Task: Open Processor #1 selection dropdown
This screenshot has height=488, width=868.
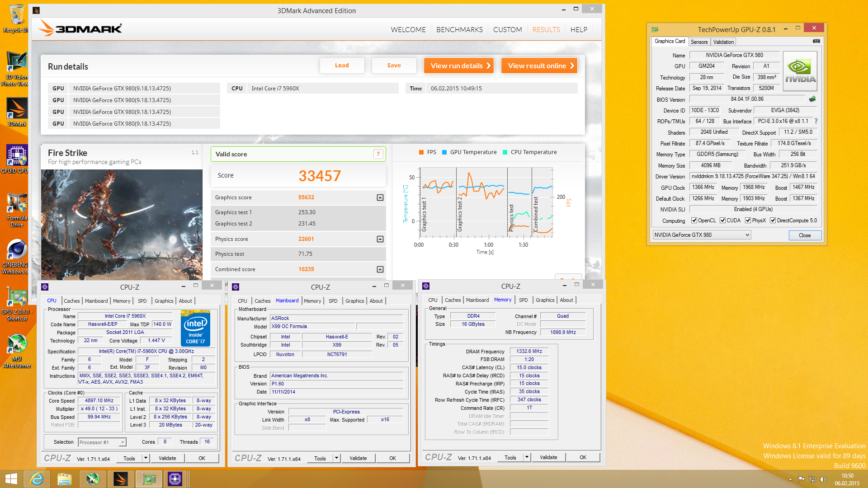Action: [102, 442]
